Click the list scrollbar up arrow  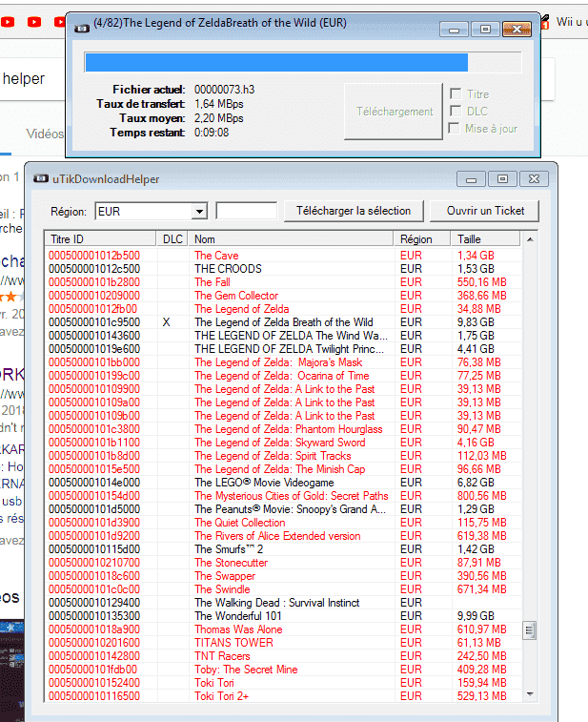click(530, 239)
